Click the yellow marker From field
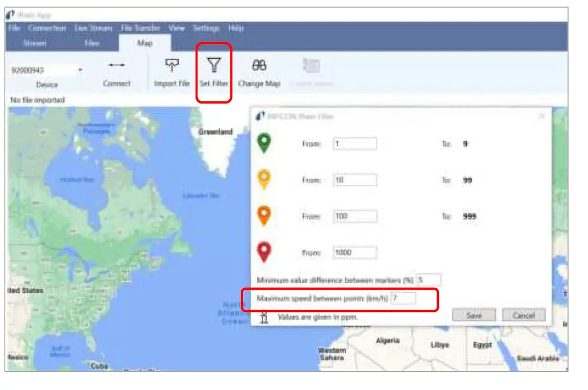Image resolution: width=588 pixels, height=390 pixels. (x=354, y=180)
